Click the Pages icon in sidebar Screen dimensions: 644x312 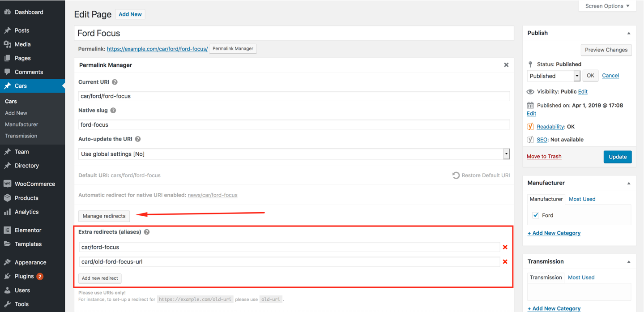click(x=7, y=58)
